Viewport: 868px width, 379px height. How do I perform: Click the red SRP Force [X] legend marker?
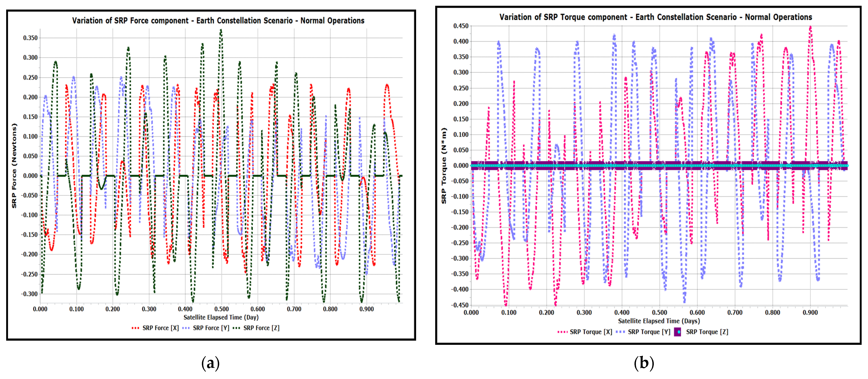point(135,328)
